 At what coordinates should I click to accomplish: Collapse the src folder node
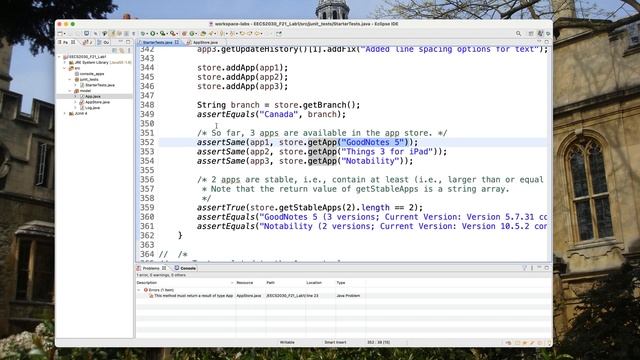click(x=64, y=68)
